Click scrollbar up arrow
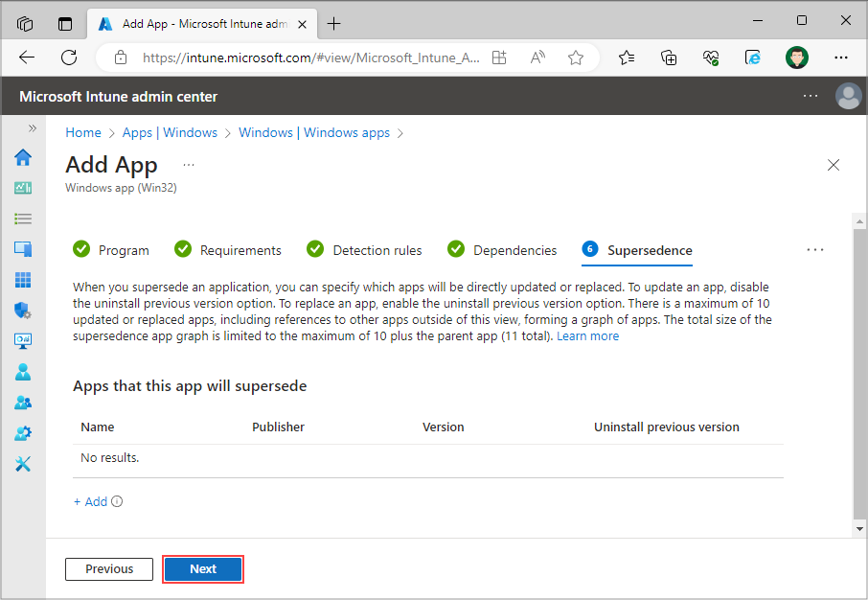 859,221
